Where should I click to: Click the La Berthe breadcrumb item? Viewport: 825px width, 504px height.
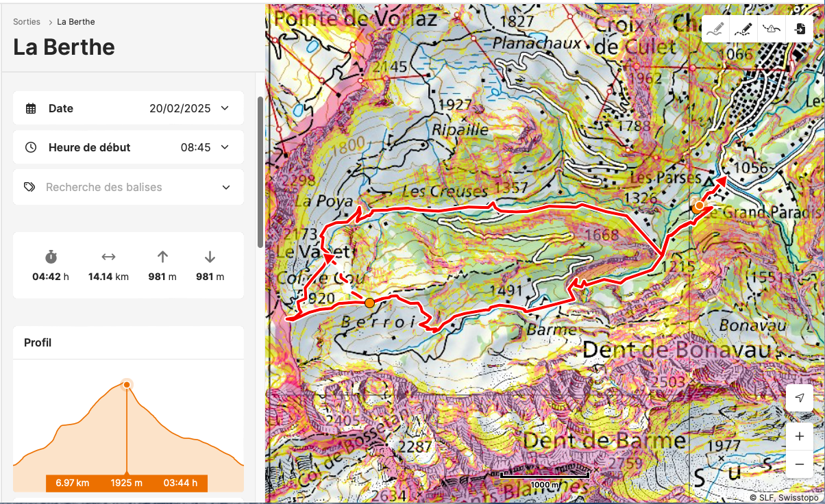(x=76, y=22)
